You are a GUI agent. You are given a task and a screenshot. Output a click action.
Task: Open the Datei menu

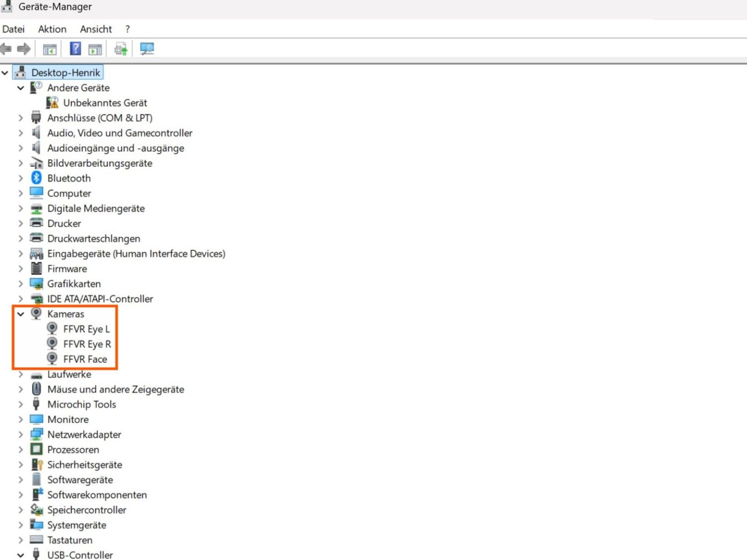pos(13,29)
